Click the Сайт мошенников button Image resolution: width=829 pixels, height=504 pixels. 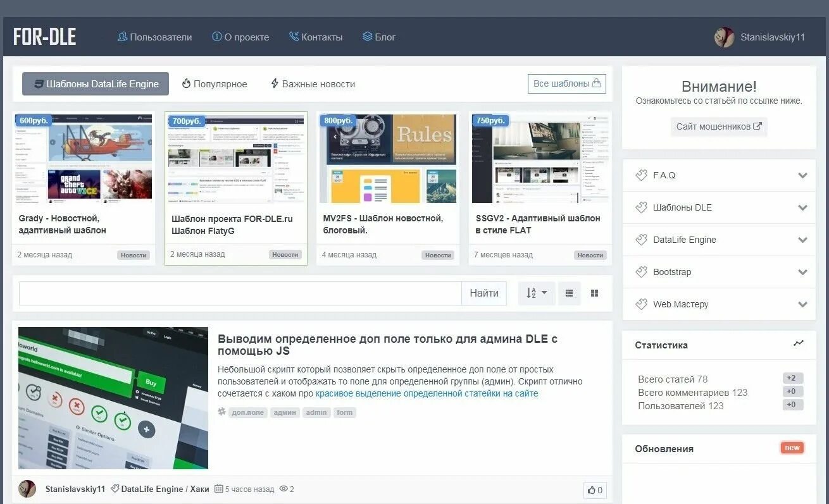(x=719, y=126)
